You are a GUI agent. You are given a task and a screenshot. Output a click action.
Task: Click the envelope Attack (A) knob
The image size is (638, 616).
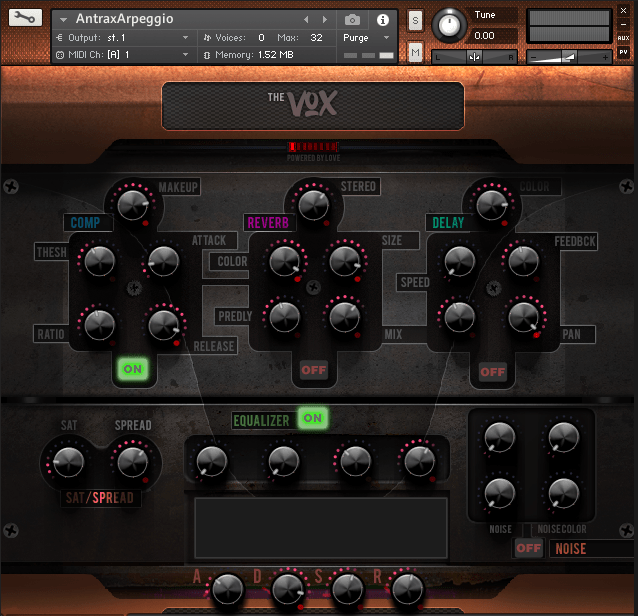click(x=227, y=589)
